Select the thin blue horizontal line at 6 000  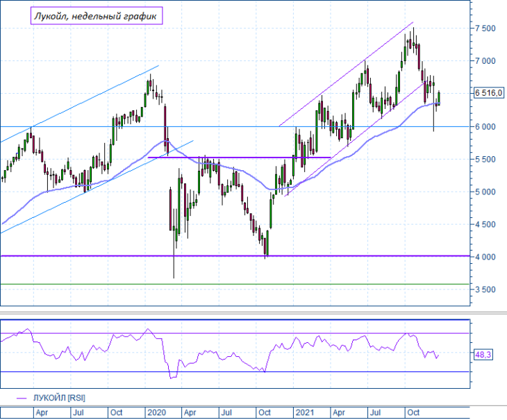(x=235, y=126)
